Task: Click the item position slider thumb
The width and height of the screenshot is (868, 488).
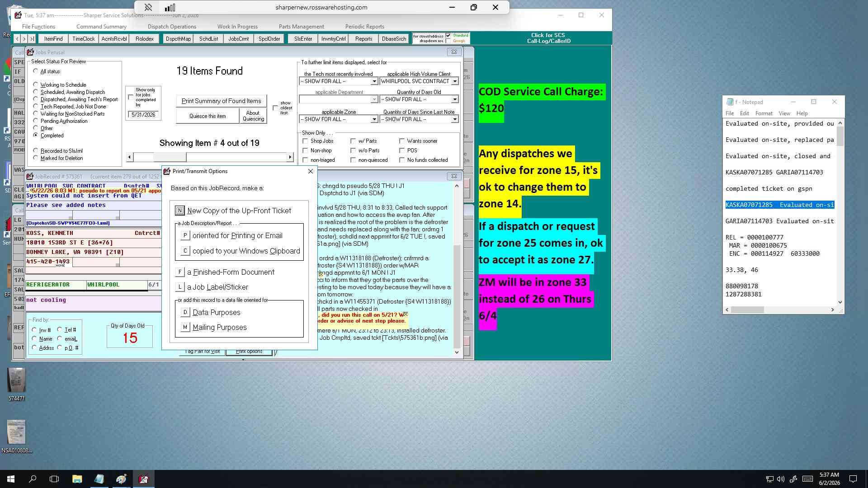Action: point(170,157)
